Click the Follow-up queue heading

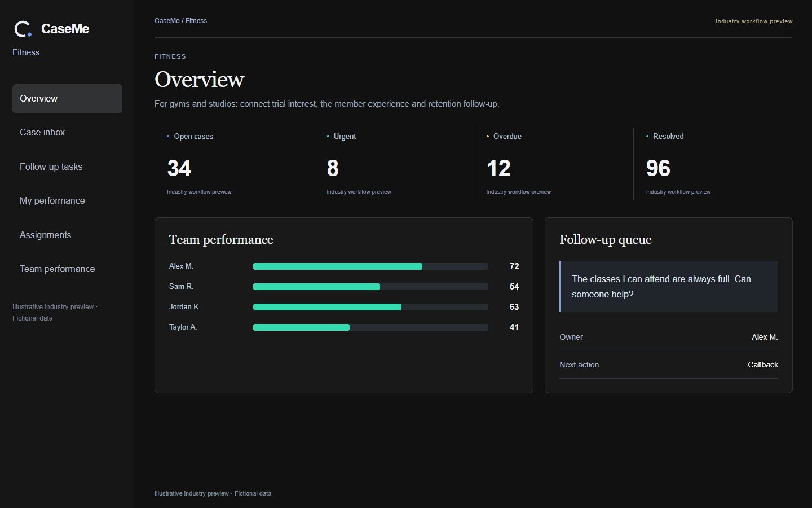[606, 240]
